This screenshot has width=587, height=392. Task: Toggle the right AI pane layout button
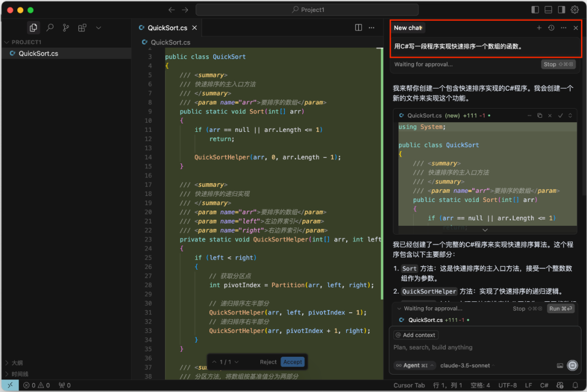click(561, 10)
